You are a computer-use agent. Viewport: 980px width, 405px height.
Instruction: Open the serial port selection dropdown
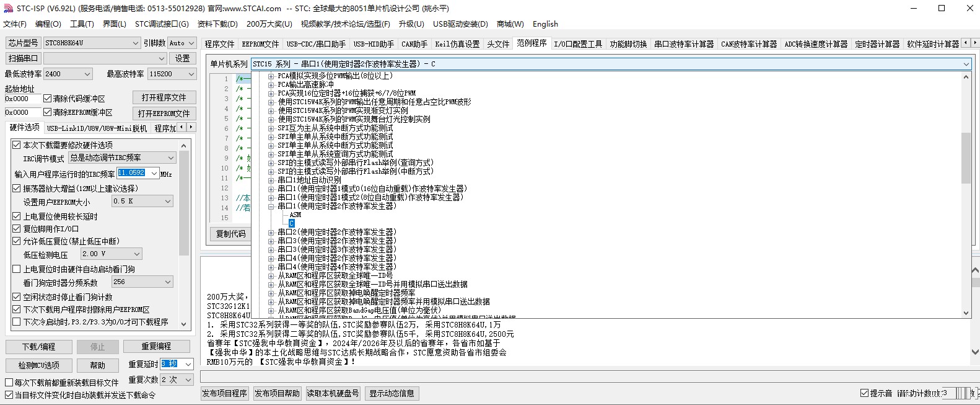coord(105,58)
